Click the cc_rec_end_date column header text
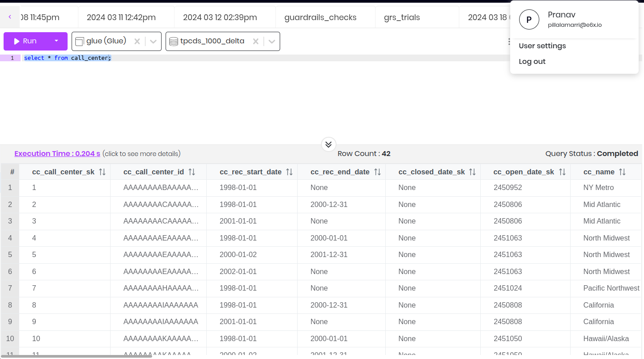Image resolution: width=644 pixels, height=359 pixels. (340, 172)
